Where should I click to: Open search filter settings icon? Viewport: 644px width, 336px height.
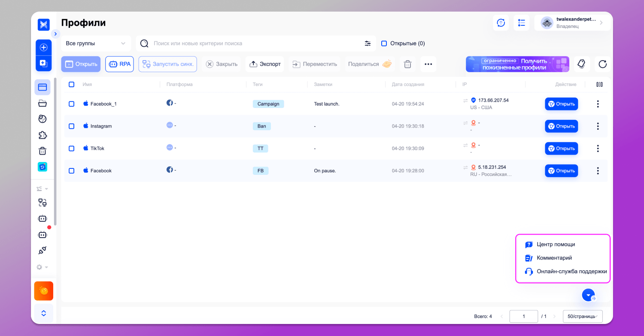[x=368, y=43]
